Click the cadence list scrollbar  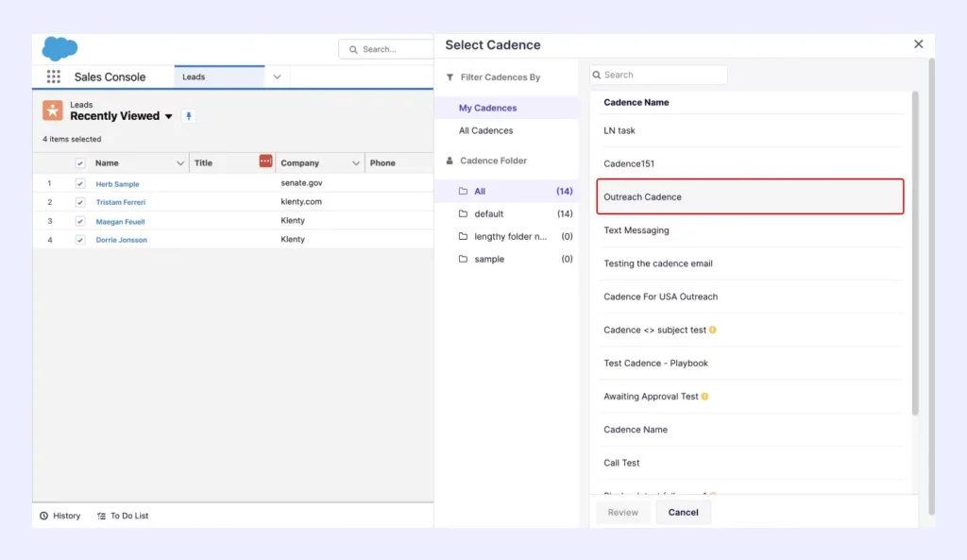pyautogui.click(x=915, y=253)
